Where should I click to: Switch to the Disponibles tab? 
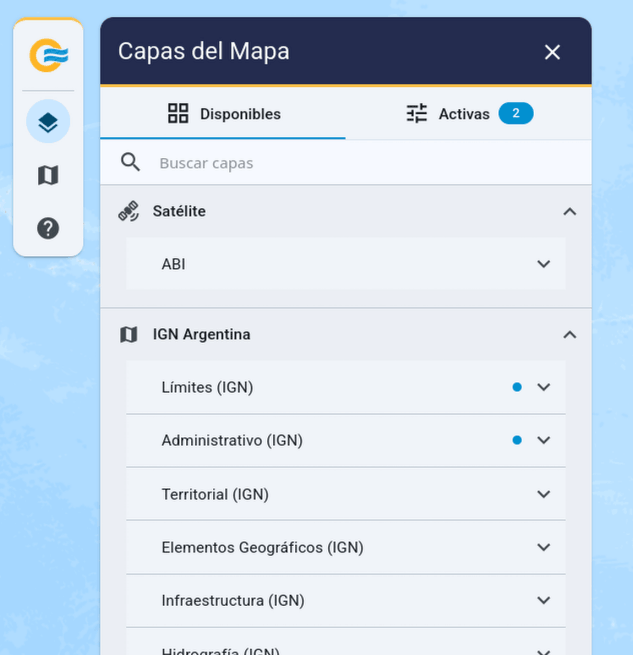click(x=223, y=114)
